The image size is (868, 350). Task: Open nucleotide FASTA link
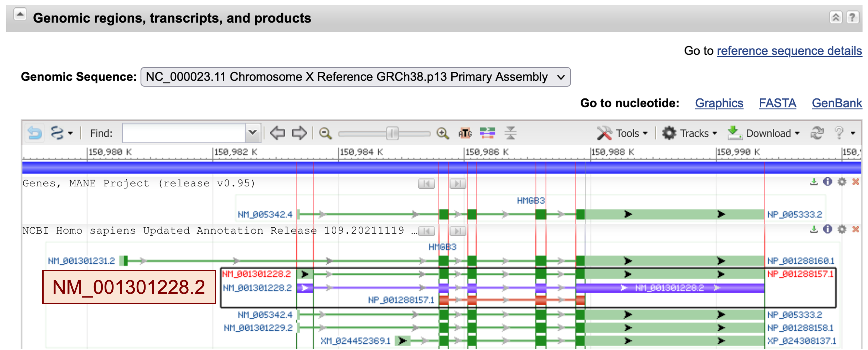pos(777,103)
